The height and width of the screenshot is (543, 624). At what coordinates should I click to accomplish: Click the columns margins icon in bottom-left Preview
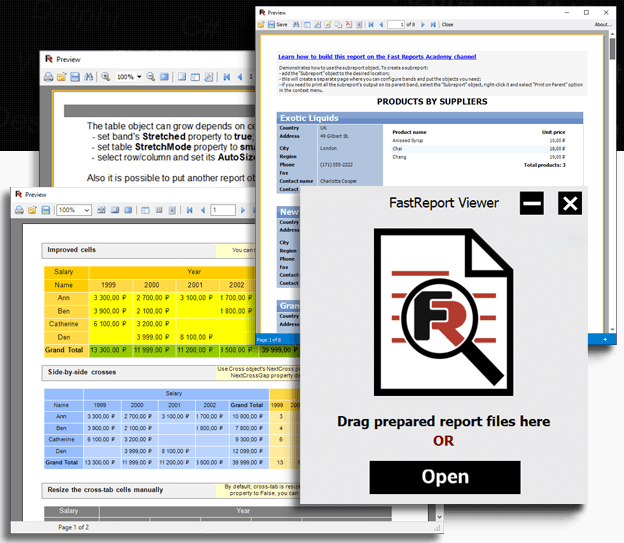click(x=159, y=210)
